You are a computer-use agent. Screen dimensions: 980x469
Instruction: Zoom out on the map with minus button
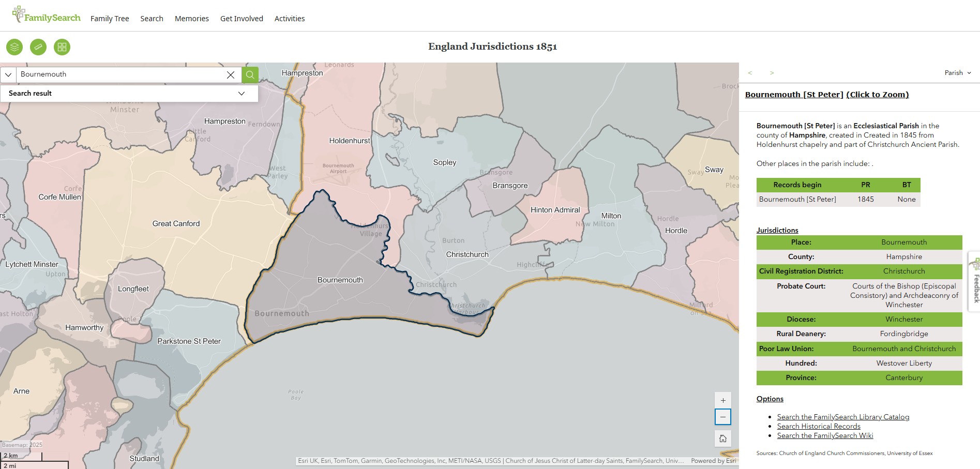click(722, 417)
